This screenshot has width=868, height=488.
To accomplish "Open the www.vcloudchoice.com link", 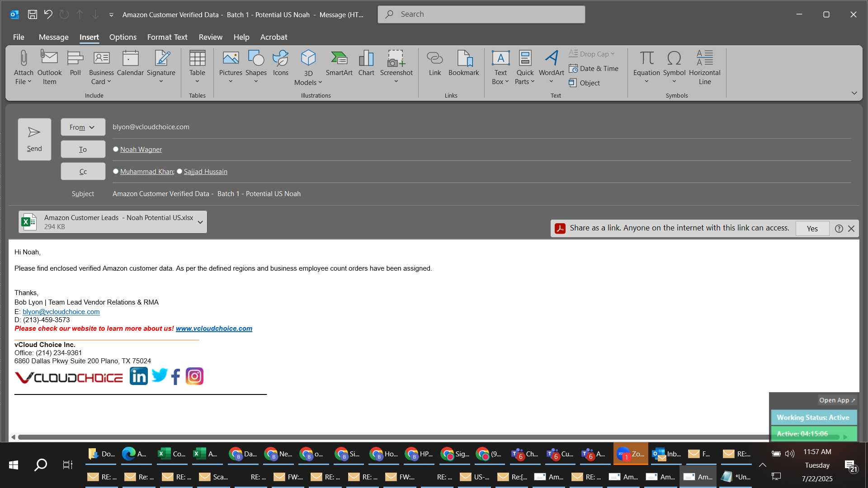I will [214, 328].
